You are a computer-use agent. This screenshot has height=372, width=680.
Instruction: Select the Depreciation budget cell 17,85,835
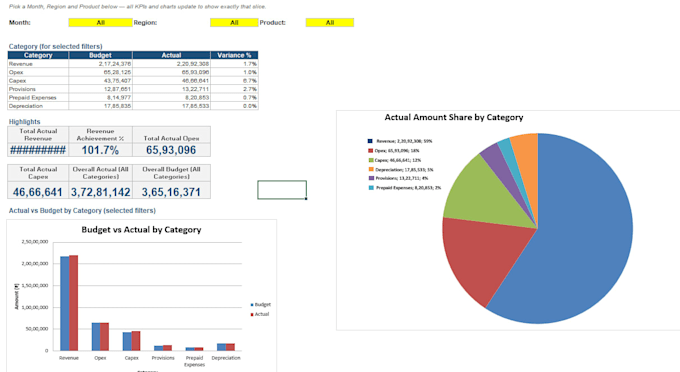pos(100,106)
